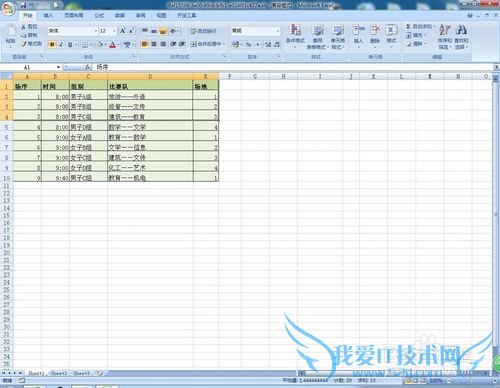Toggle Underline formatting
This screenshot has height=388, width=500.
(70, 44)
